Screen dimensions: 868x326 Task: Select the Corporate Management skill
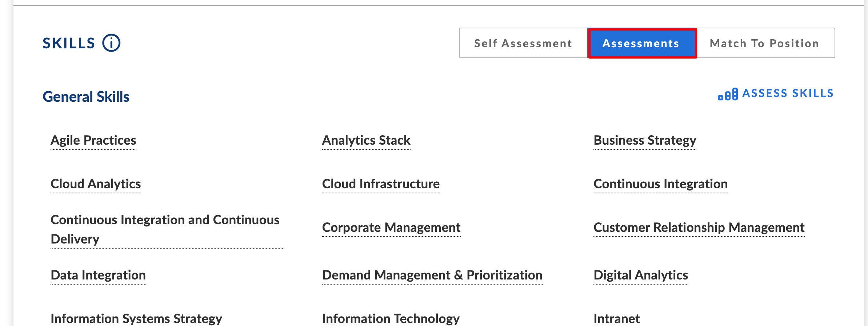pyautogui.click(x=391, y=228)
